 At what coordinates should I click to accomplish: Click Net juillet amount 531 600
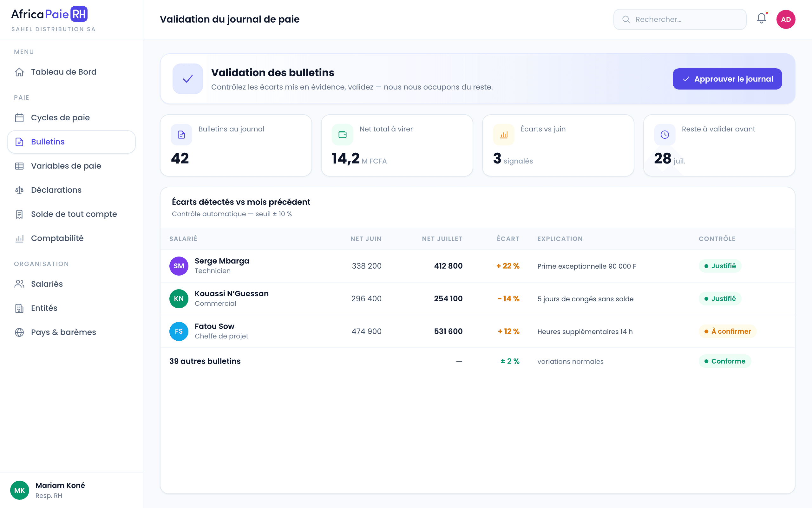(448, 331)
